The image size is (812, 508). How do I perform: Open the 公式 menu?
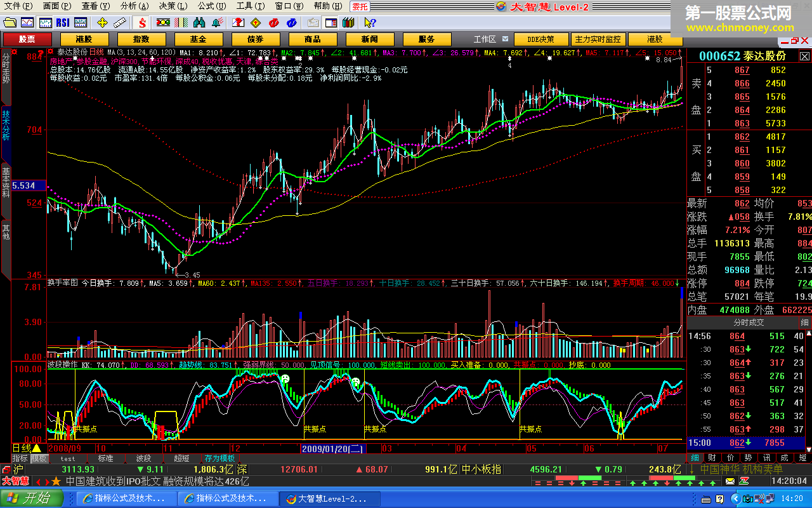211,6
